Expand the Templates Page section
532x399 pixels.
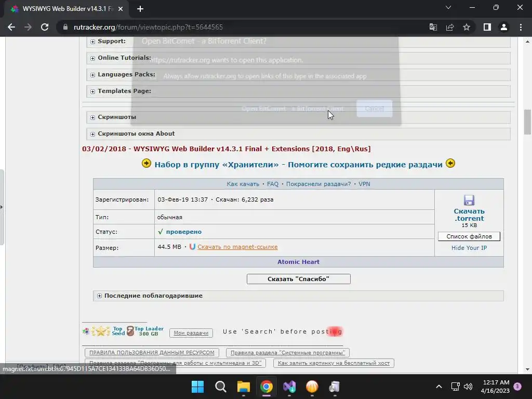point(92,91)
